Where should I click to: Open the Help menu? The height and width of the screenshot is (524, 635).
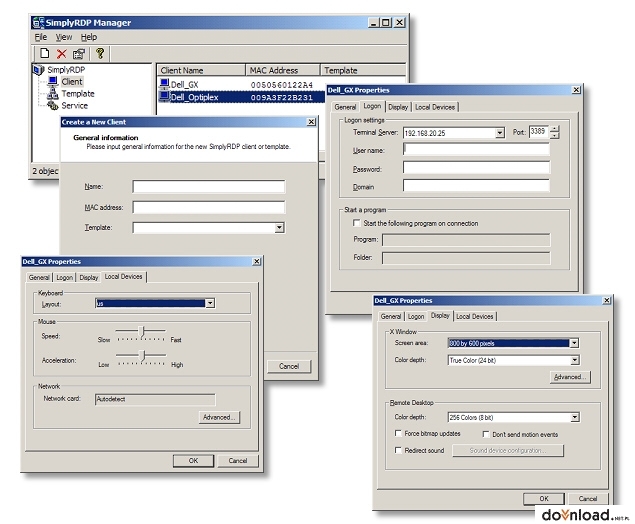(x=89, y=37)
